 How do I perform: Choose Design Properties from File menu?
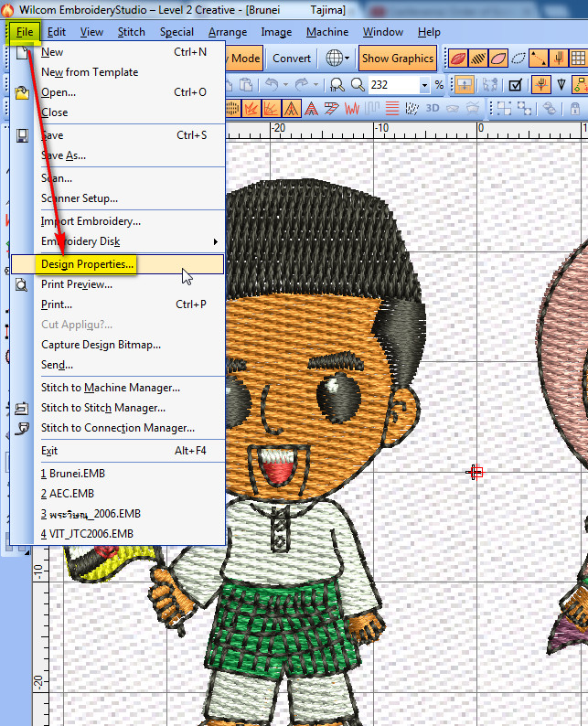[118, 264]
